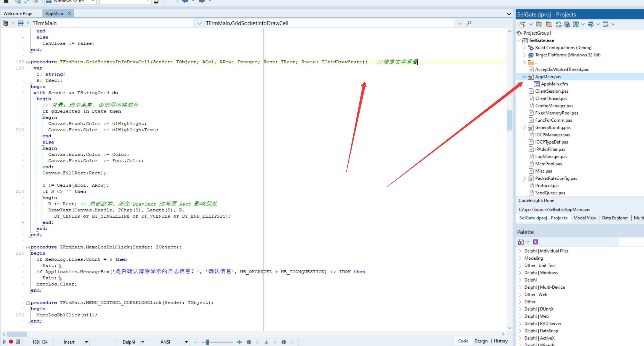Open the TFrmMain class dropdown arrow

click(x=199, y=23)
